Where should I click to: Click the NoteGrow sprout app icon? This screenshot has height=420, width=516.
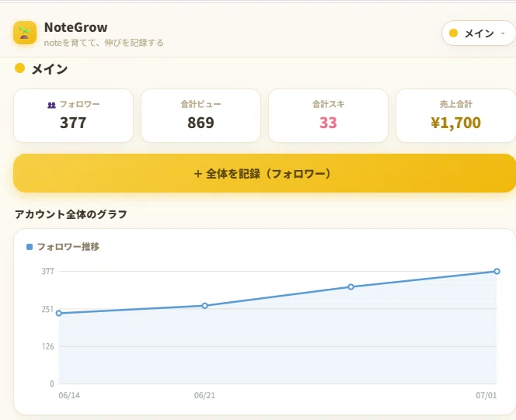coord(25,33)
